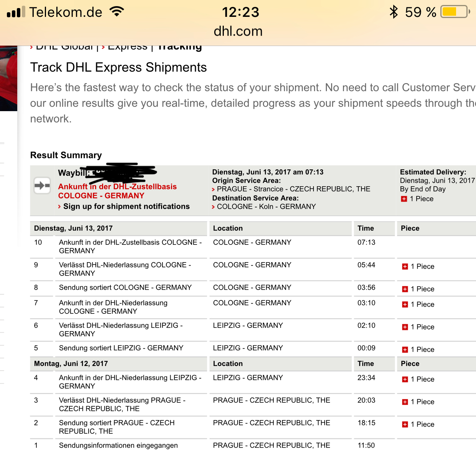Screen dimensions: 476x458
Task: Click the Location header under Dienstag
Action: tap(228, 228)
